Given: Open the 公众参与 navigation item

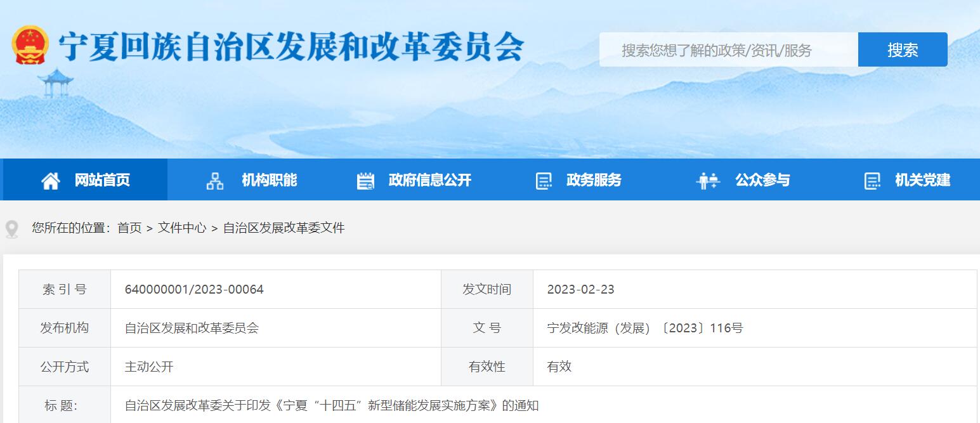Looking at the screenshot, I should pos(762,180).
